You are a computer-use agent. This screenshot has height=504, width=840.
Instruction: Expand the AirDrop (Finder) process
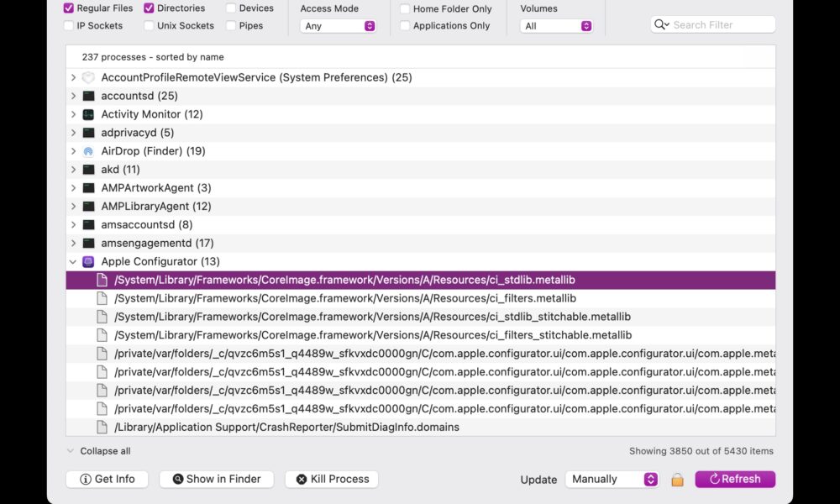pos(73,151)
